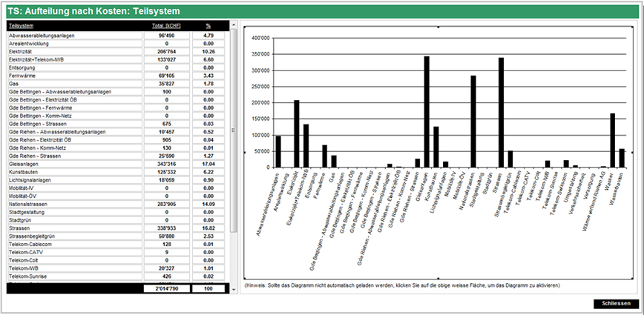Click the Wasser bar in the chart

point(613,140)
